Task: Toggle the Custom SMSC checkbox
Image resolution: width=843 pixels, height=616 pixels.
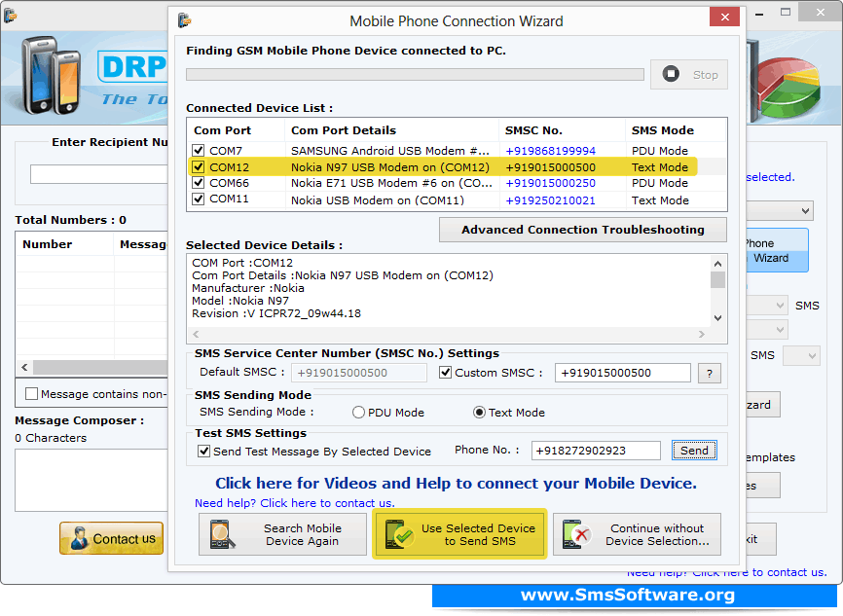Action: 445,373
